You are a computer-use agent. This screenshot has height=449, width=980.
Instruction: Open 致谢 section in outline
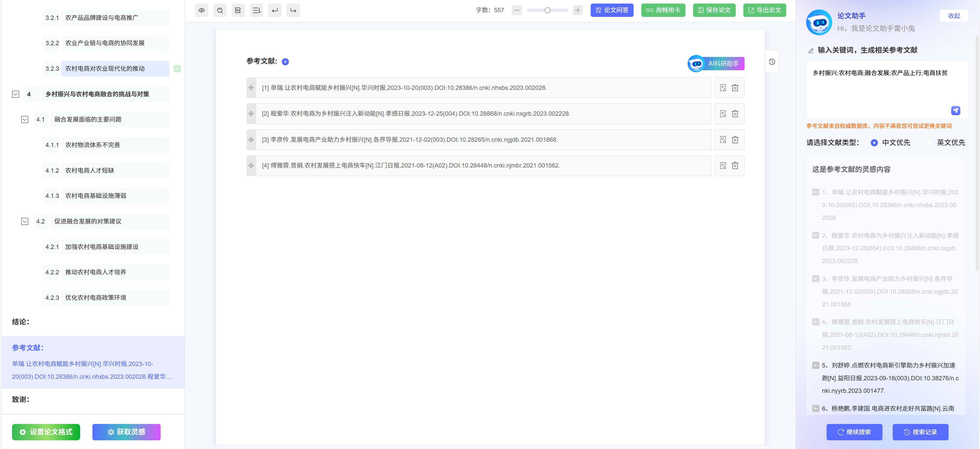pyautogui.click(x=20, y=399)
